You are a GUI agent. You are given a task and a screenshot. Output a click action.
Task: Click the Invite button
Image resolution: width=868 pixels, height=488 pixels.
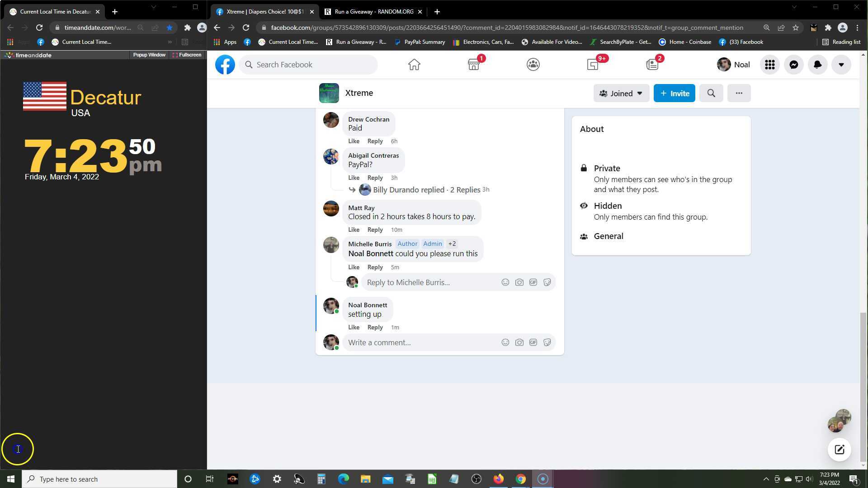click(674, 93)
